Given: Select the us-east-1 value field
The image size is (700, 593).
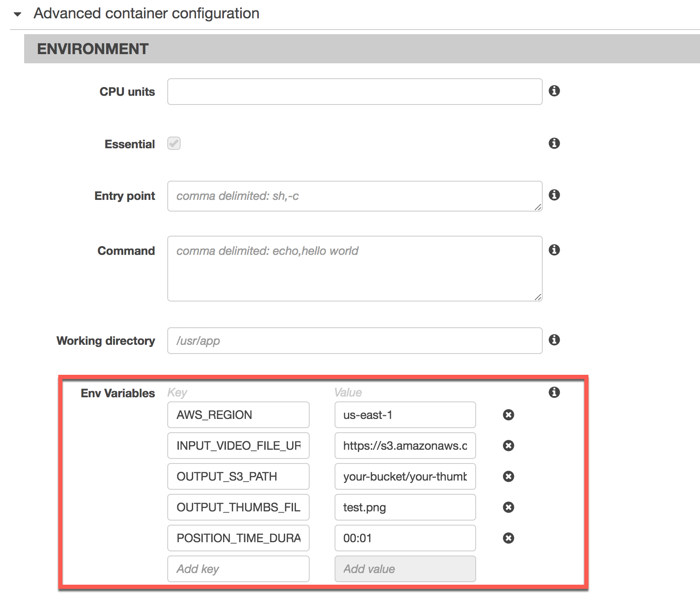Looking at the screenshot, I should (405, 414).
